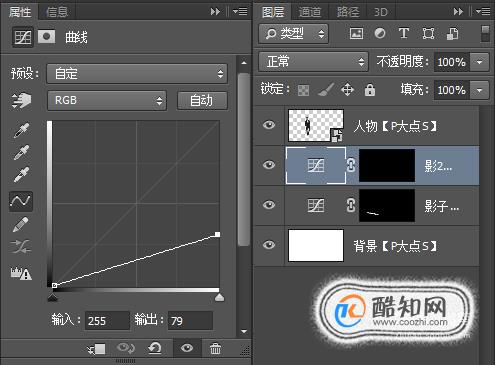The width and height of the screenshot is (495, 365).
Task: Reset adjustment with the circular arrow icon
Action: (x=155, y=348)
